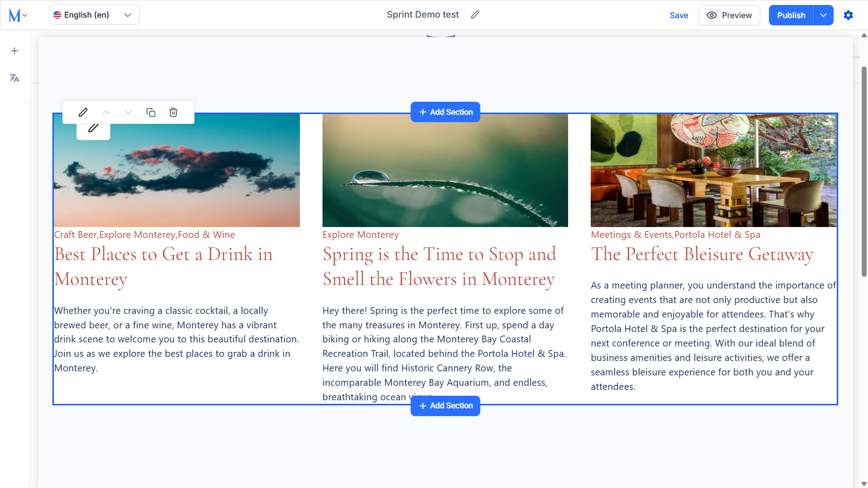Image resolution: width=868 pixels, height=488 pixels.
Task: Click the 'Hey there! Spring is the perfect' paragraph
Action: [x=444, y=354]
